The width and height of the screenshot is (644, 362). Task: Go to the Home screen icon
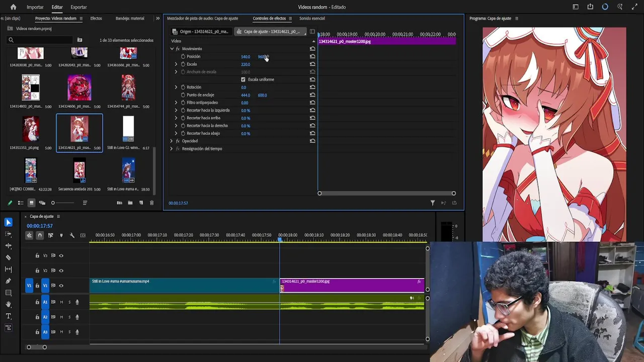[x=13, y=7]
